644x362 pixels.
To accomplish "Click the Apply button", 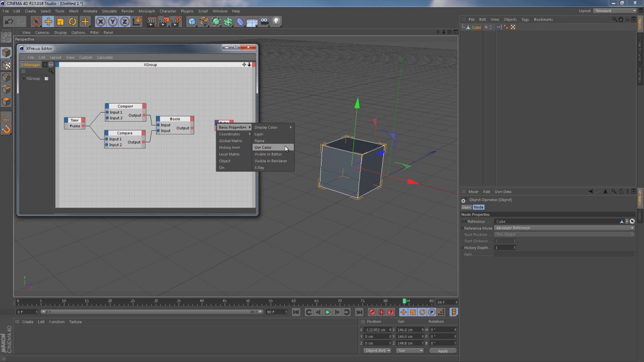I will [x=443, y=351].
